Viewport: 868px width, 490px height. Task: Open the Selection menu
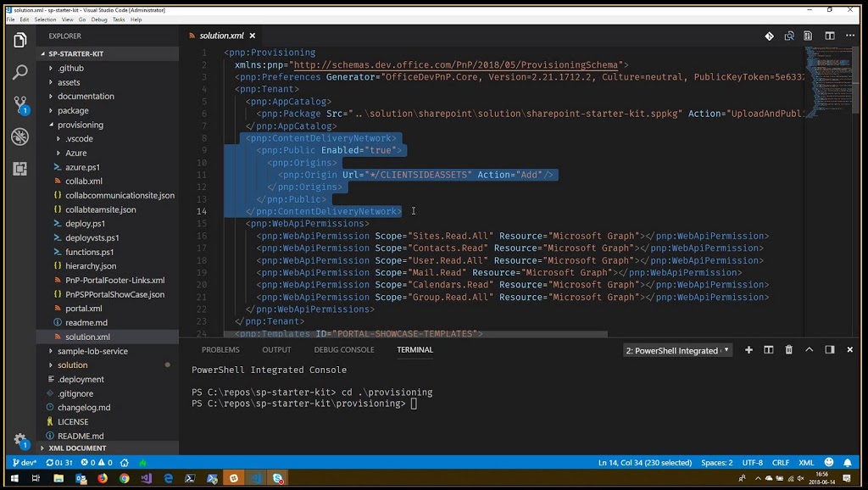click(46, 19)
